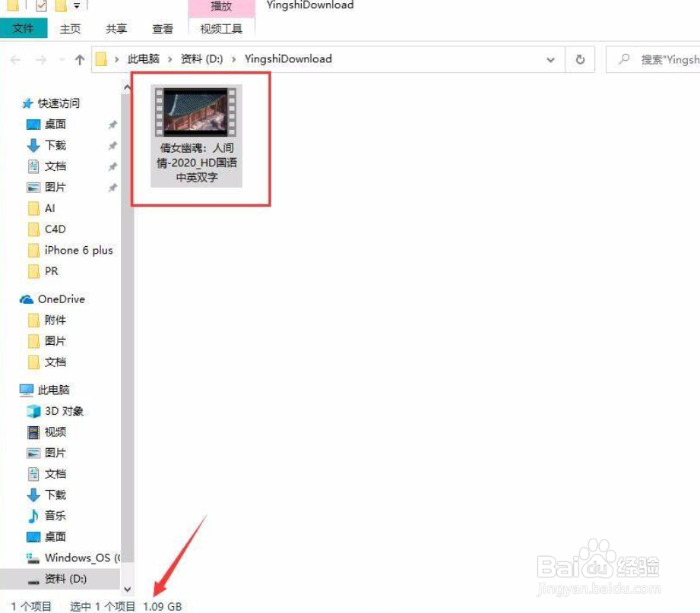This screenshot has width=700, height=613.
Task: Click the pin icon beside quick access 图片
Action: (112, 188)
